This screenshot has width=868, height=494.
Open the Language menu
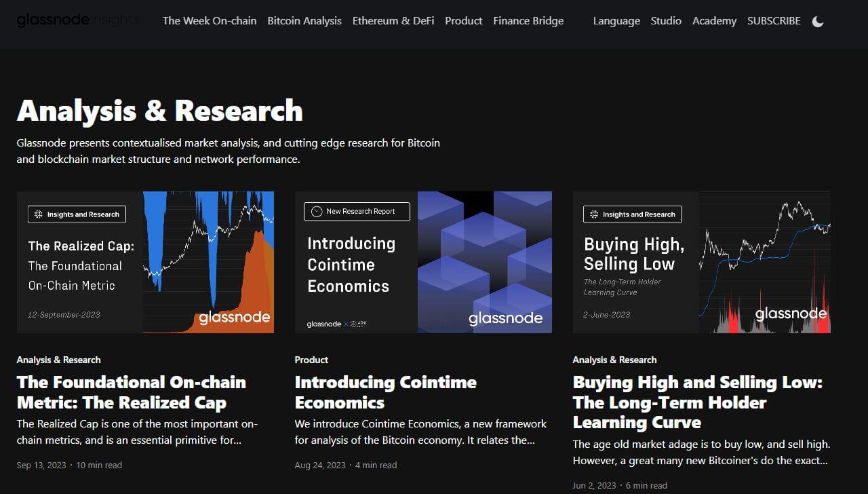616,21
